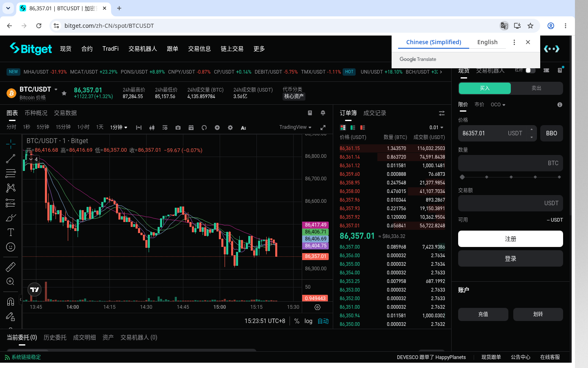The image size is (588, 368).
Task: Click the 交易额 USDT total input field
Action: point(510,203)
